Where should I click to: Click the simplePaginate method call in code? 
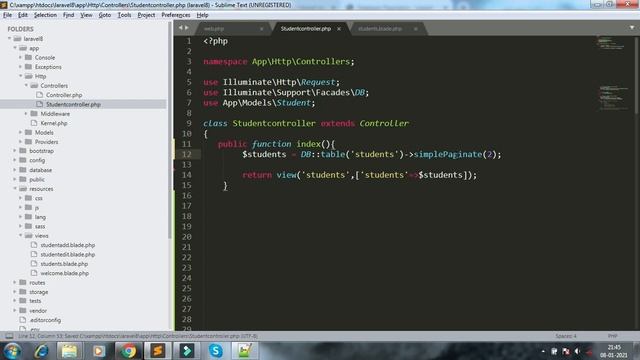[x=448, y=154]
